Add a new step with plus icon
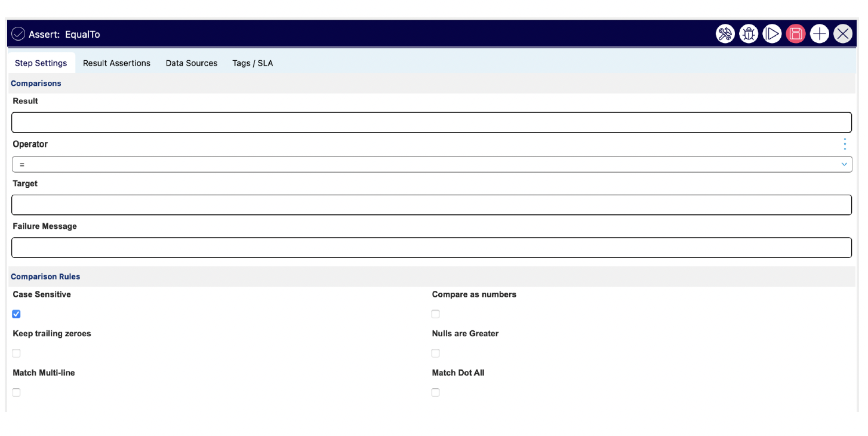This screenshot has height=436, width=868. click(820, 34)
